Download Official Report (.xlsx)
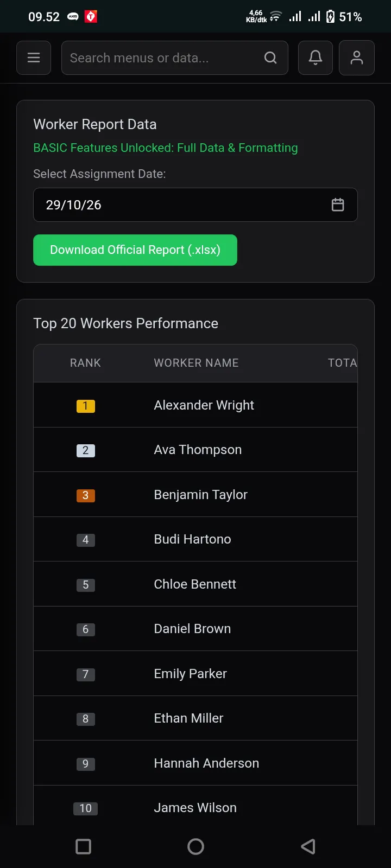Screen dimensions: 391x868 point(135,250)
